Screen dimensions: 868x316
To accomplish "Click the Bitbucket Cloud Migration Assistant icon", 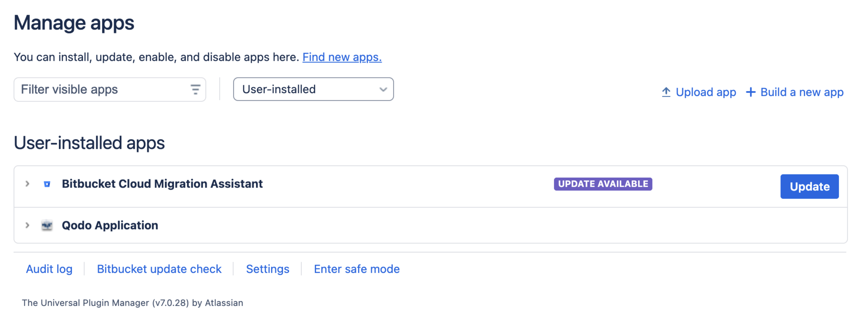I will pos(47,184).
